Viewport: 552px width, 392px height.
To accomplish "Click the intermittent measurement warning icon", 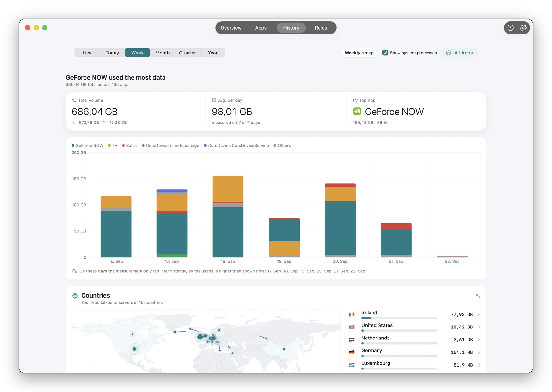I will [x=74, y=271].
